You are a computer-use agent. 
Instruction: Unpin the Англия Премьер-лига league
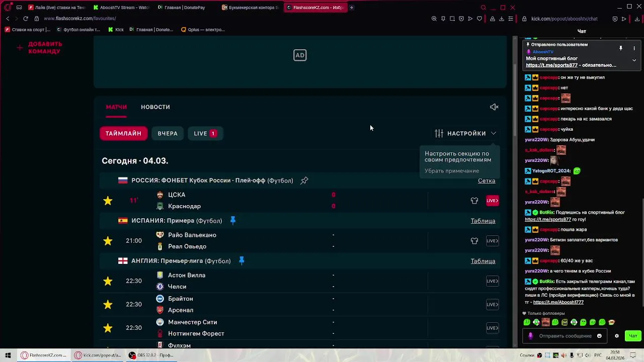tap(242, 260)
